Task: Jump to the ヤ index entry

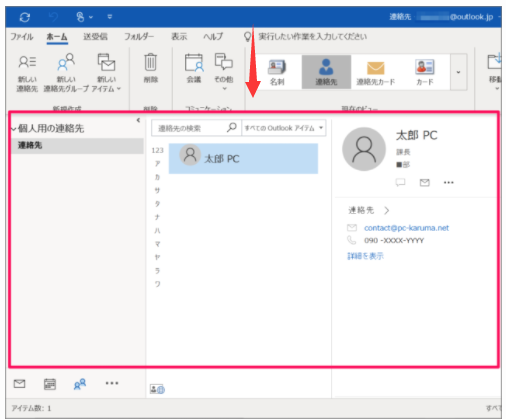Action: (x=157, y=257)
